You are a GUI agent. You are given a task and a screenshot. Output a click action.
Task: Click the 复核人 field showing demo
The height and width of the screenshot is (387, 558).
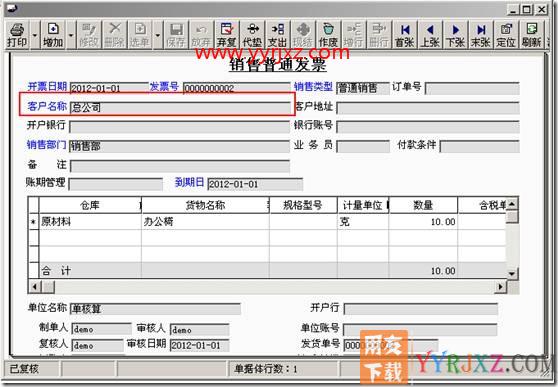(x=98, y=345)
